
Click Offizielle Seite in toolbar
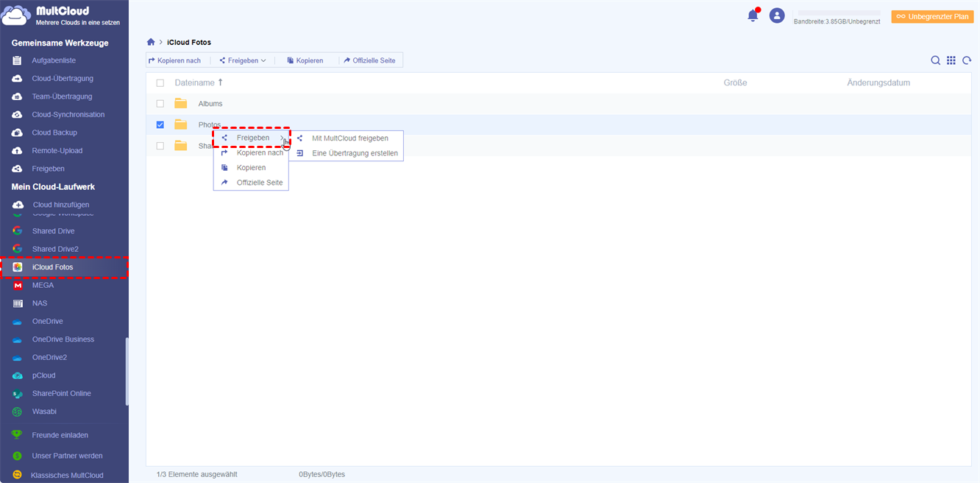tap(370, 60)
